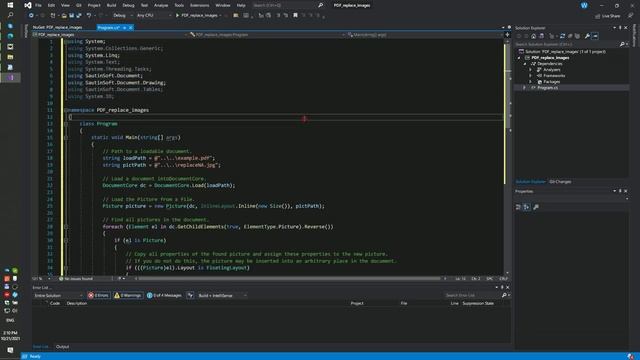Screen dimensions: 640x360
Task: Click the Navigate Backward toolbar icon
Action: 31,16
